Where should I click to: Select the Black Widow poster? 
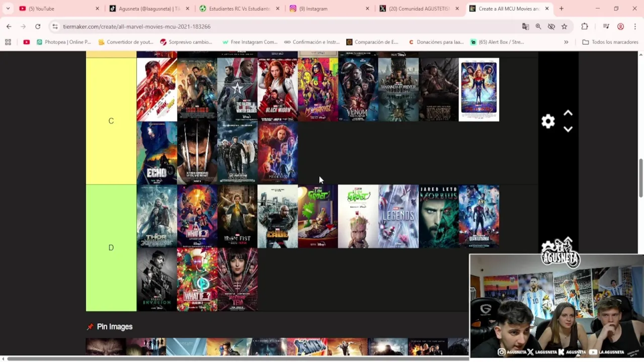[277, 89]
